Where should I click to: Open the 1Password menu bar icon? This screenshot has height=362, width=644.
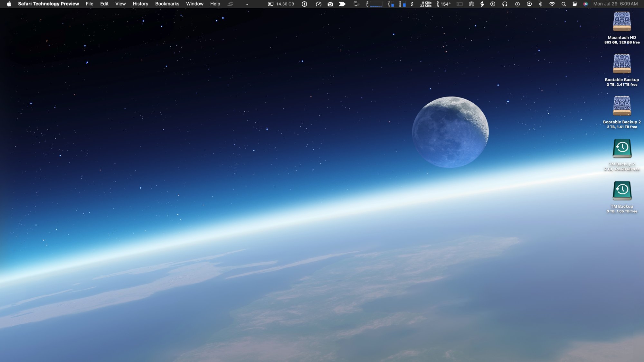pyautogui.click(x=304, y=4)
